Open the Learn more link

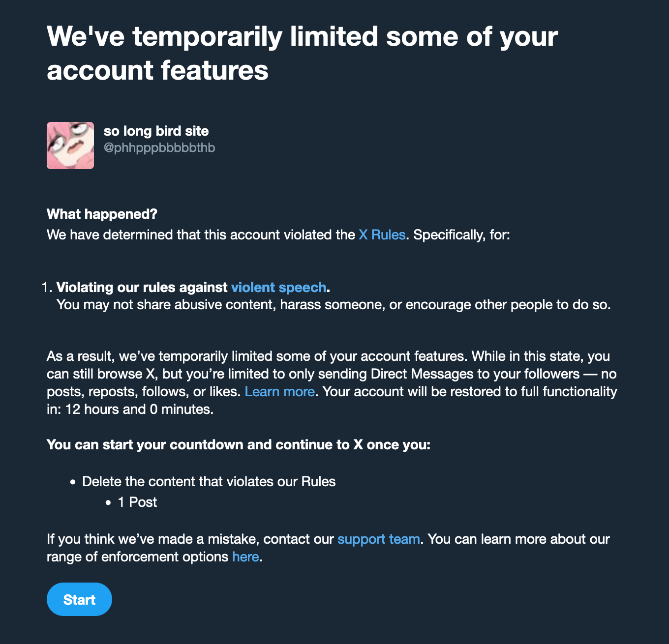(280, 391)
